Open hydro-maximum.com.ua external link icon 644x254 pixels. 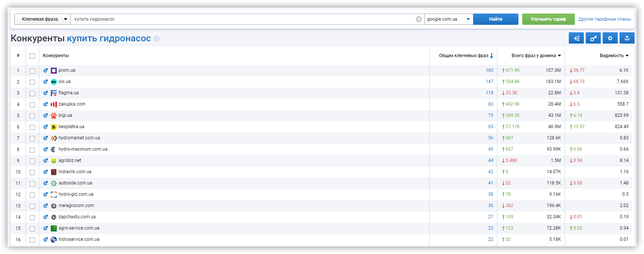[45, 149]
